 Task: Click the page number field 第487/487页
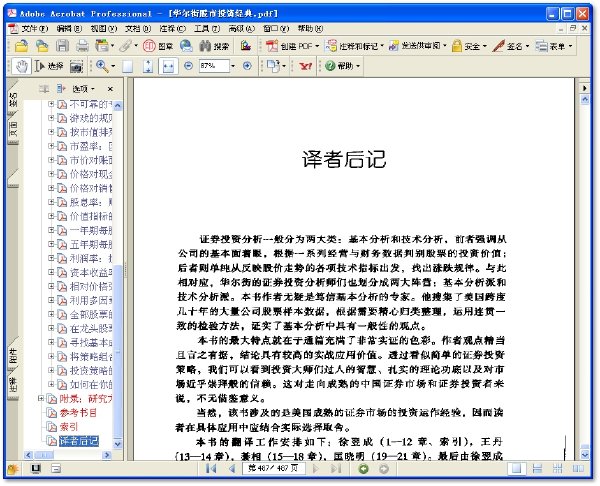(x=274, y=468)
